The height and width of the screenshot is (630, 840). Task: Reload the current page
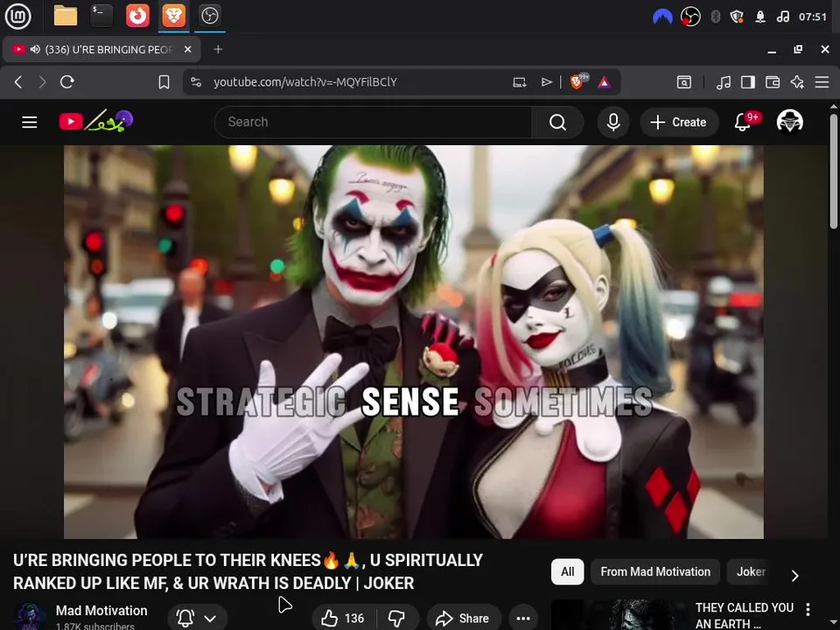(67, 82)
